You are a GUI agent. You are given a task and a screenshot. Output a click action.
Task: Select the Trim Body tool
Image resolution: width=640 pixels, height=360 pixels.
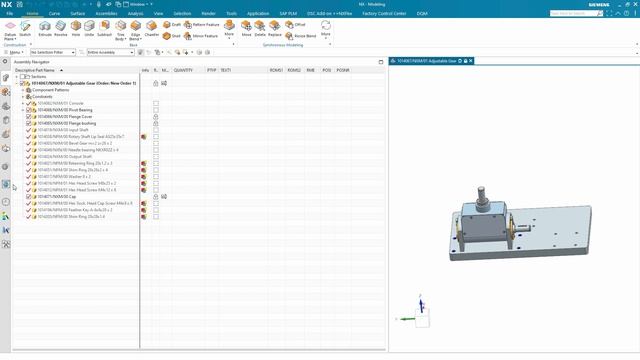coord(120,30)
